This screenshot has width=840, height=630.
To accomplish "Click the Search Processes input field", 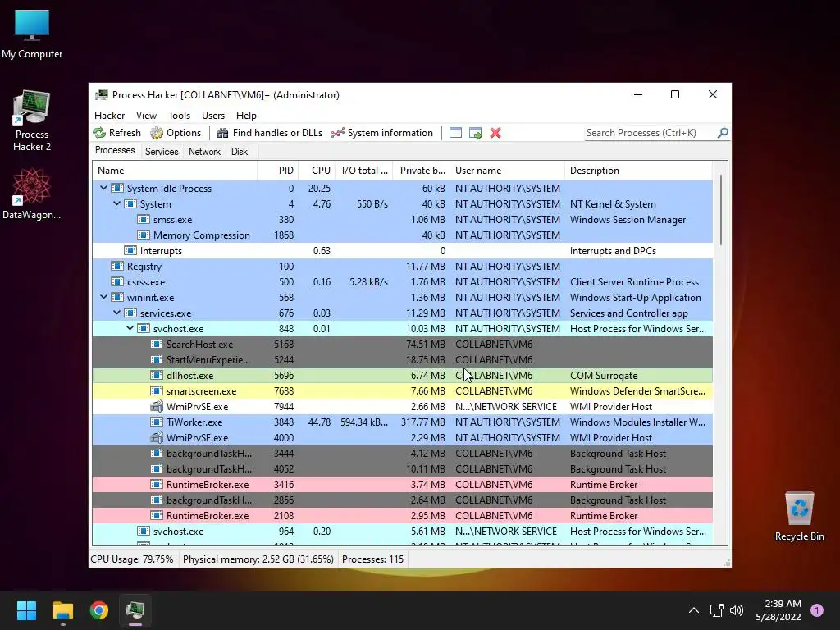I will 651,133.
